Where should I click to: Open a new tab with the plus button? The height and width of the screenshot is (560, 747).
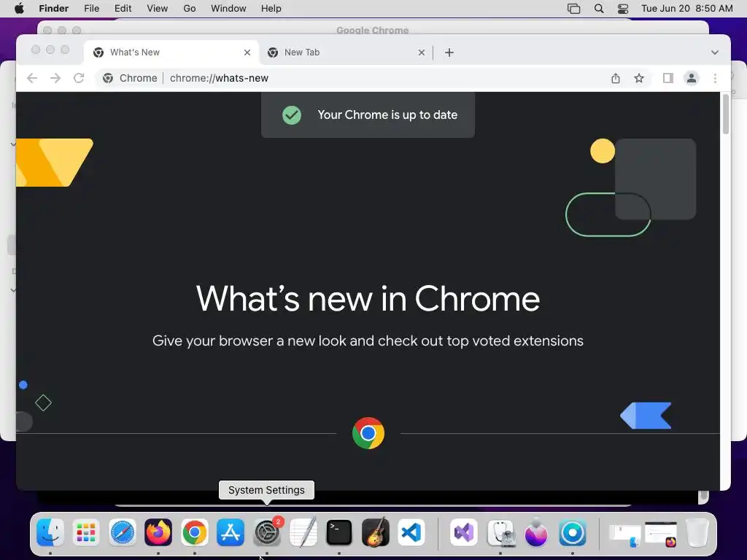pyautogui.click(x=449, y=52)
